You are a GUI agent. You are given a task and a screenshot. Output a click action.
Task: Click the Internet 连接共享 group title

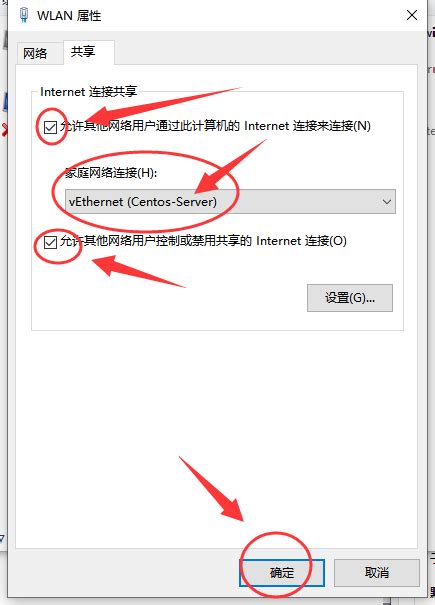click(88, 92)
